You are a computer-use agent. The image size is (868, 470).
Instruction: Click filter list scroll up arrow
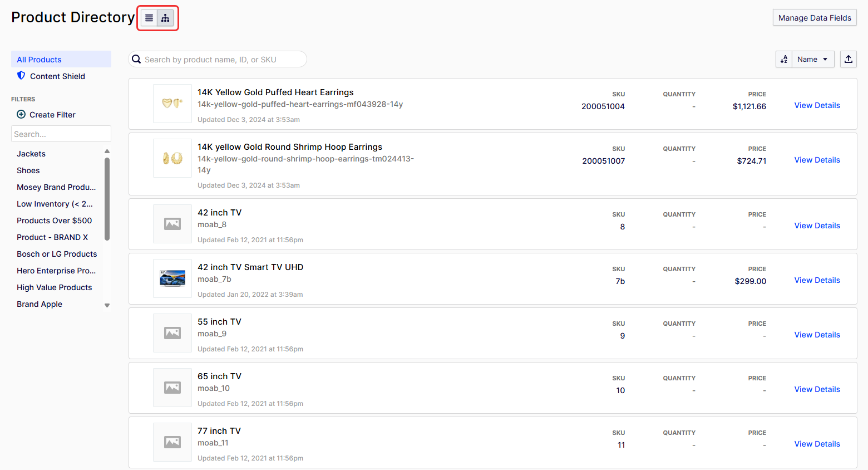click(x=107, y=151)
